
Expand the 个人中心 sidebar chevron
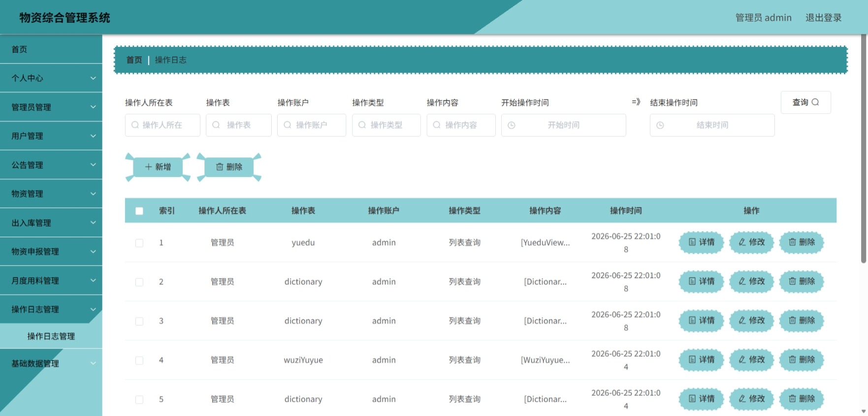[93, 78]
